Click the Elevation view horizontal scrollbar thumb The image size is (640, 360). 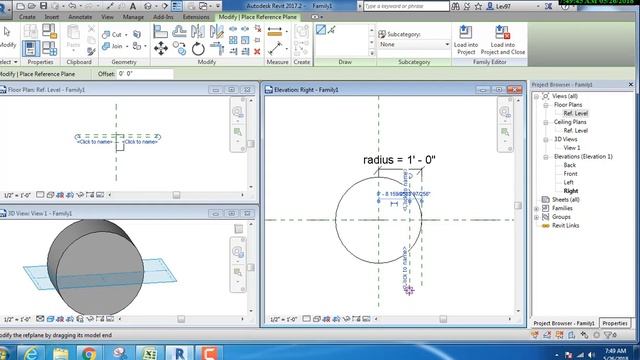tap(443, 319)
